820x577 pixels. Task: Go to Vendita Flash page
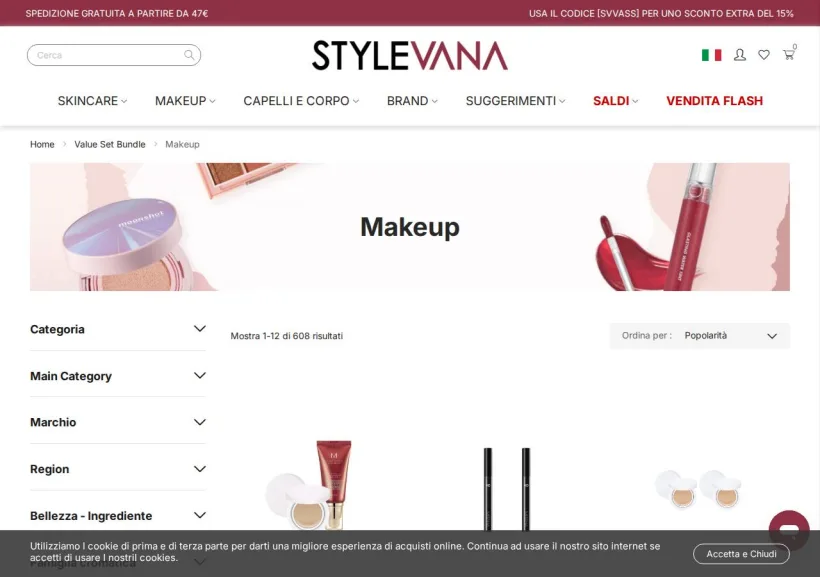(714, 101)
